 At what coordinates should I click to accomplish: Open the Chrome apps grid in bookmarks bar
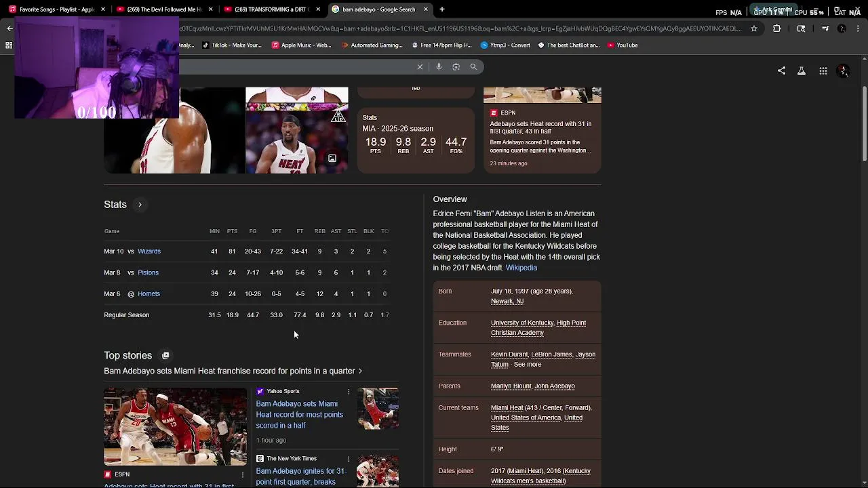point(9,45)
